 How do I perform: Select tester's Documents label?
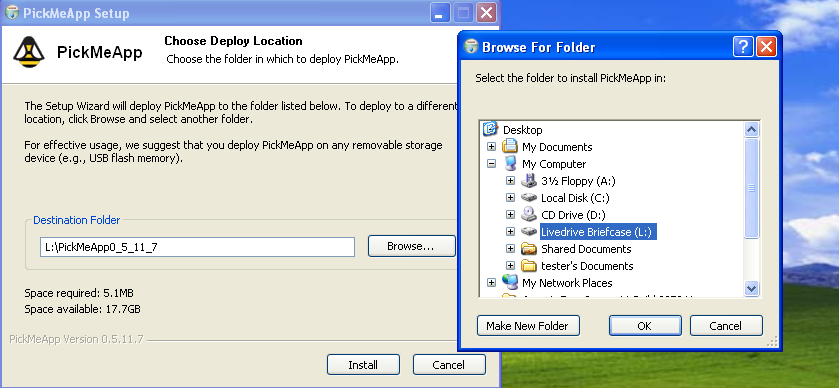587,266
